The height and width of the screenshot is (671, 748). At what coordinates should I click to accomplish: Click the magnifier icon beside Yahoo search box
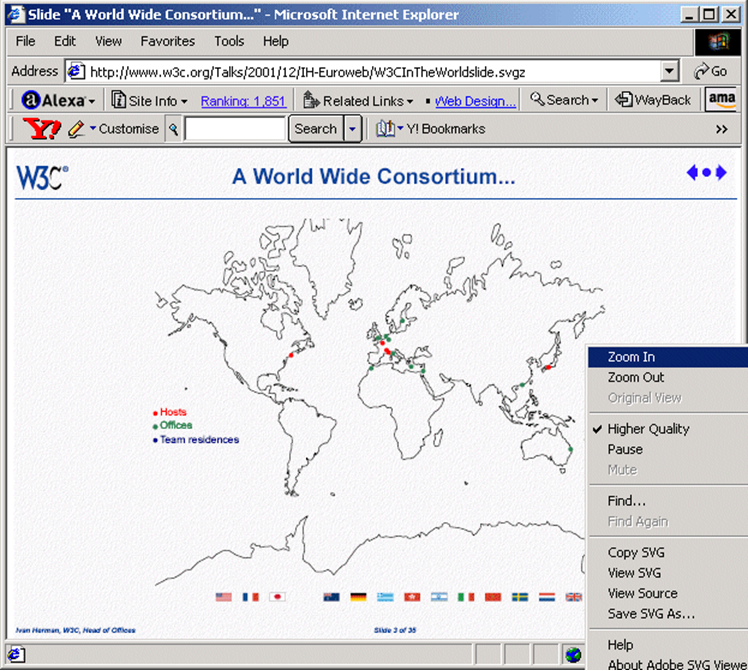point(173,129)
